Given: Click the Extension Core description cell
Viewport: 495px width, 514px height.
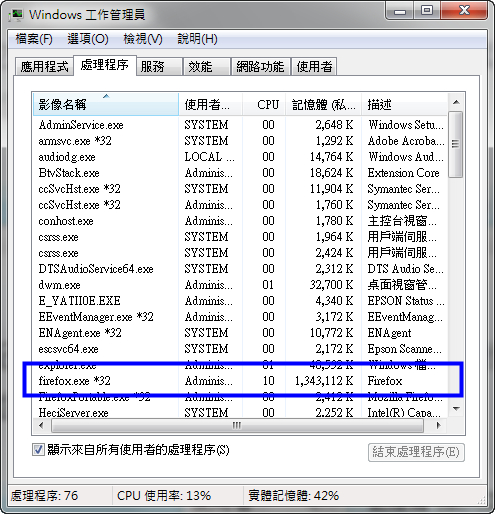Looking at the screenshot, I should tap(403, 173).
